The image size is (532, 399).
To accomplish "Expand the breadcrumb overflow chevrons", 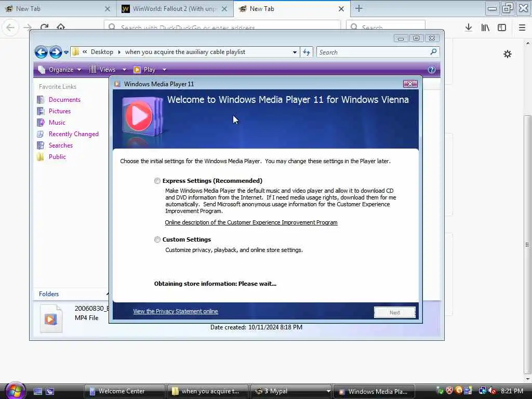I will 85,52.
